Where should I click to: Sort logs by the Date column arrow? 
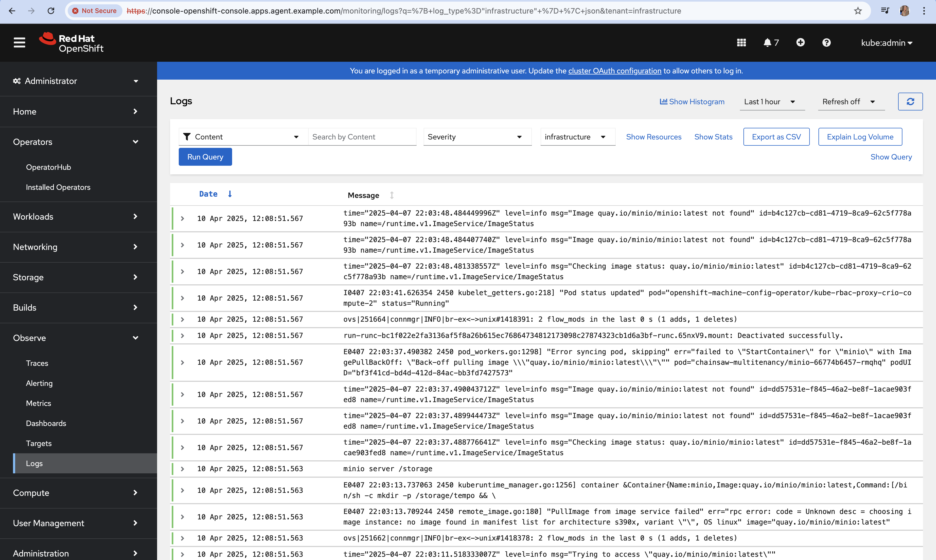229,194
